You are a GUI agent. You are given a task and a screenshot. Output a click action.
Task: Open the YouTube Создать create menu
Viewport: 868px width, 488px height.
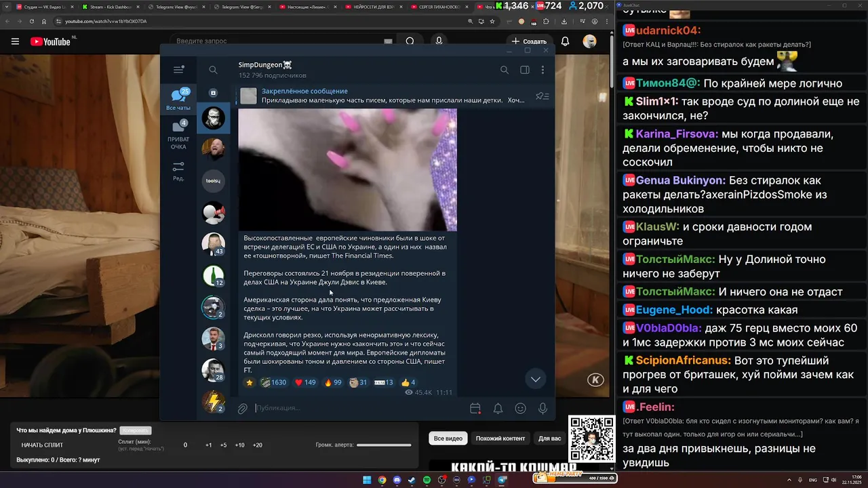[x=529, y=41]
